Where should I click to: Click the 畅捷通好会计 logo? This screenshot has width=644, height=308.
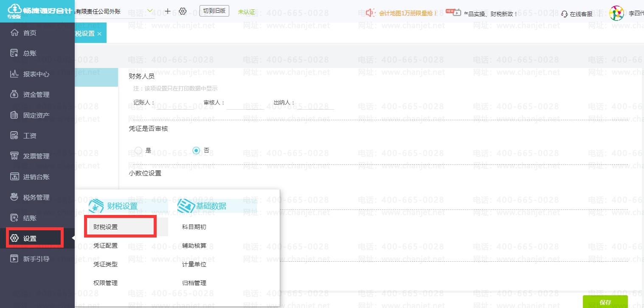[39, 11]
